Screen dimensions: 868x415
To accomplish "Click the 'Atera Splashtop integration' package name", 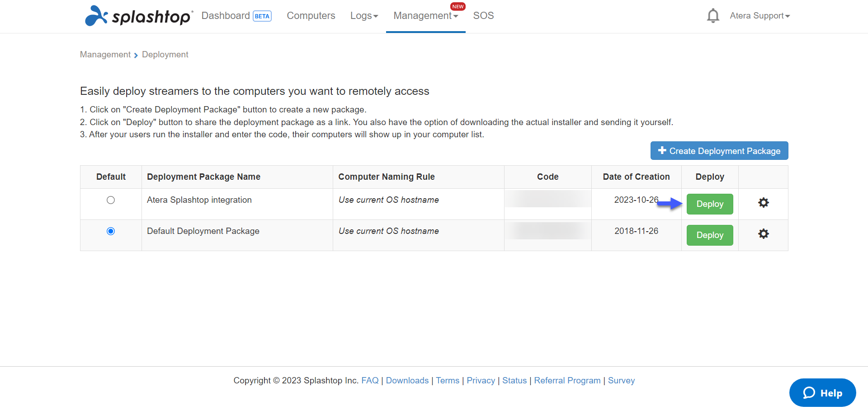I will 199,200.
